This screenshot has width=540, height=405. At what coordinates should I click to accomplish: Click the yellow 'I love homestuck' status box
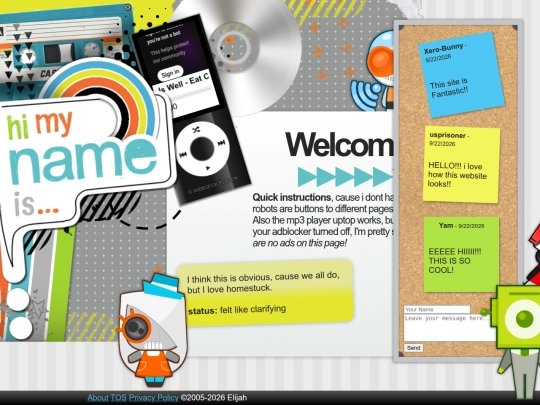click(265, 292)
